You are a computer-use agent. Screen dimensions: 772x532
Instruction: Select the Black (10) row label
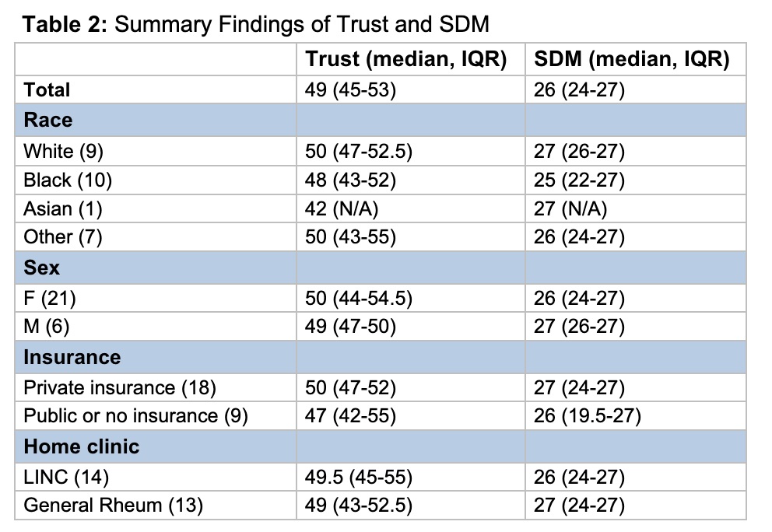pyautogui.click(x=68, y=180)
